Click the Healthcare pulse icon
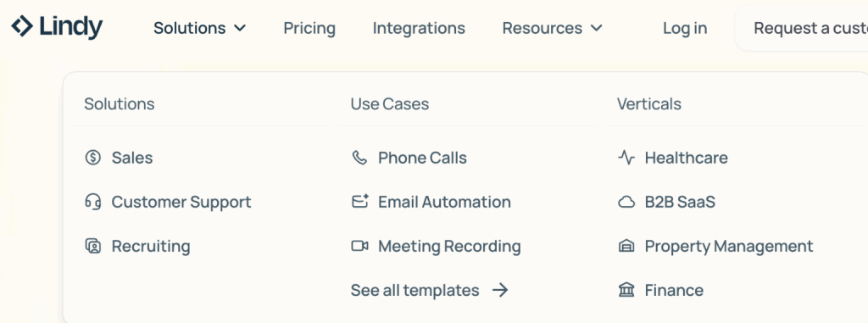This screenshot has height=323, width=868. [626, 158]
